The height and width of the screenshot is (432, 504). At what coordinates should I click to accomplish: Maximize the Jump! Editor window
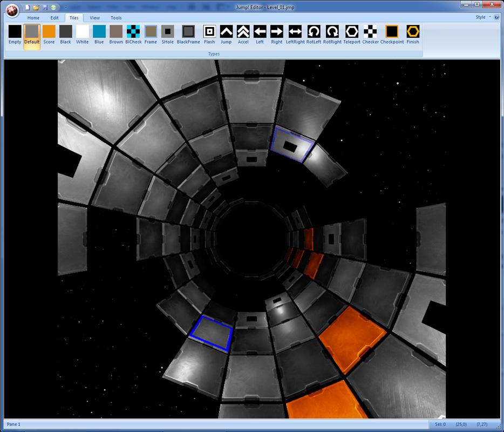[478, 4]
